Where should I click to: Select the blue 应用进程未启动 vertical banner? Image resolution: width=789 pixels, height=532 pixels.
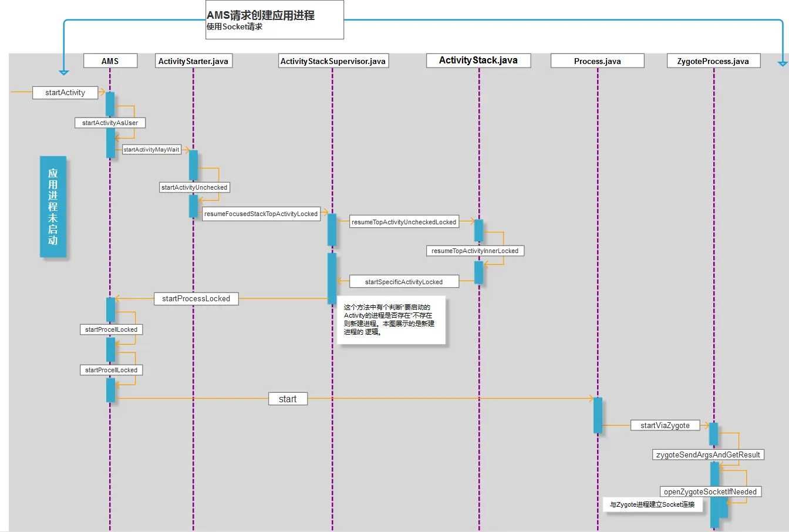pyautogui.click(x=53, y=207)
